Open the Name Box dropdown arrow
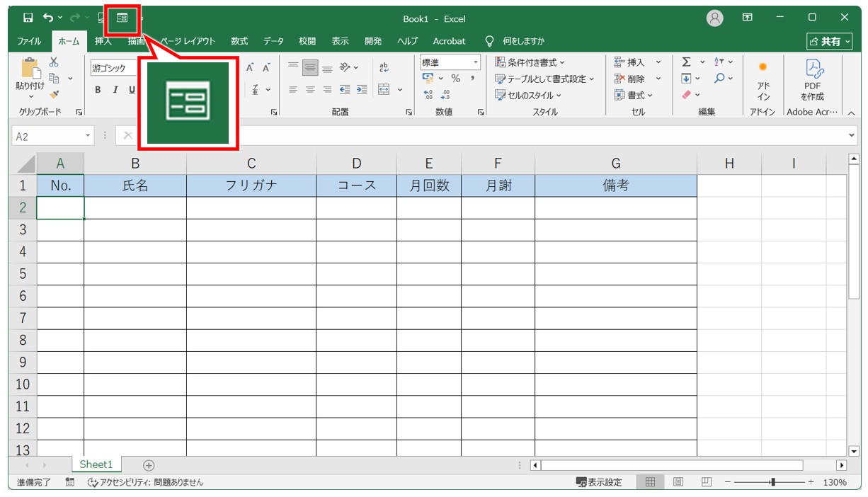The height and width of the screenshot is (497, 868). [88, 136]
